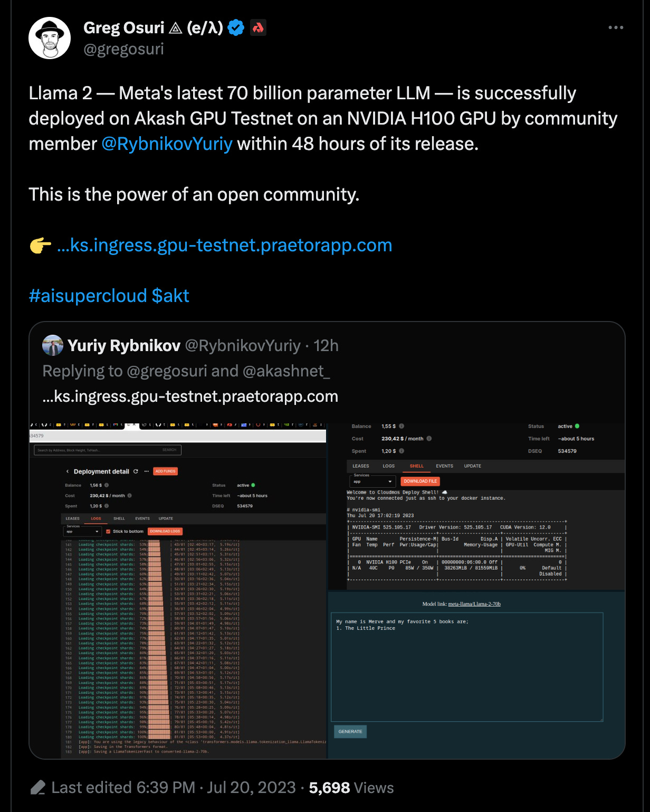Open the right shell and model screenshot image
Viewport: 650px width, 812px height.
coord(476,590)
